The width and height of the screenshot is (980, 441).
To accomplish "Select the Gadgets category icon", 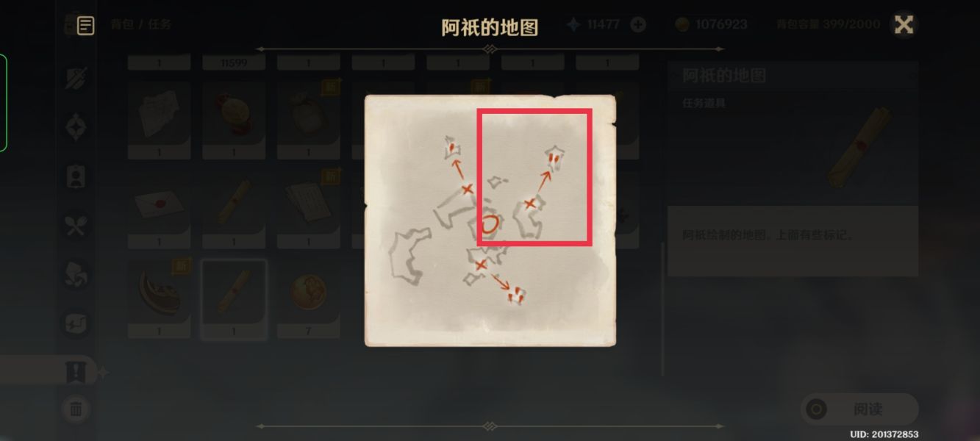I will (76, 323).
